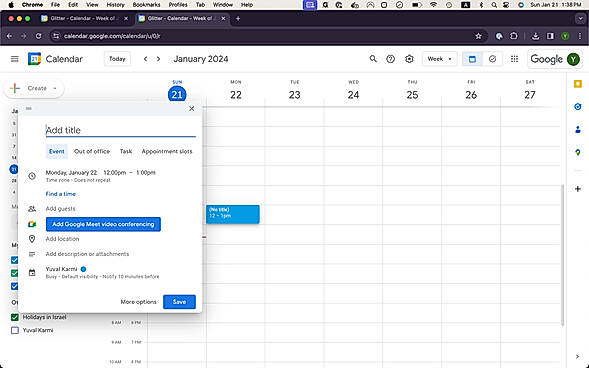This screenshot has width=589, height=368.
Task: Click the Today button
Action: 117,59
